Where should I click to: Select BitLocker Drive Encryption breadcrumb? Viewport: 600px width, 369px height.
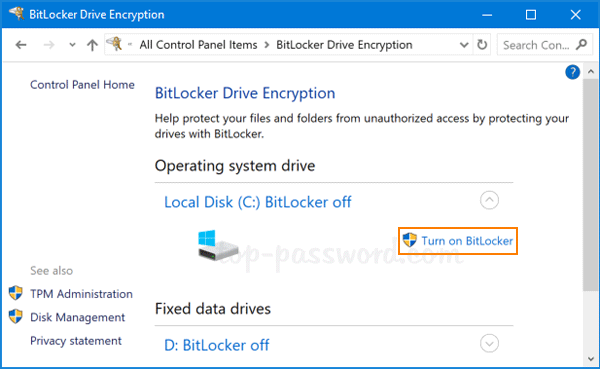344,45
